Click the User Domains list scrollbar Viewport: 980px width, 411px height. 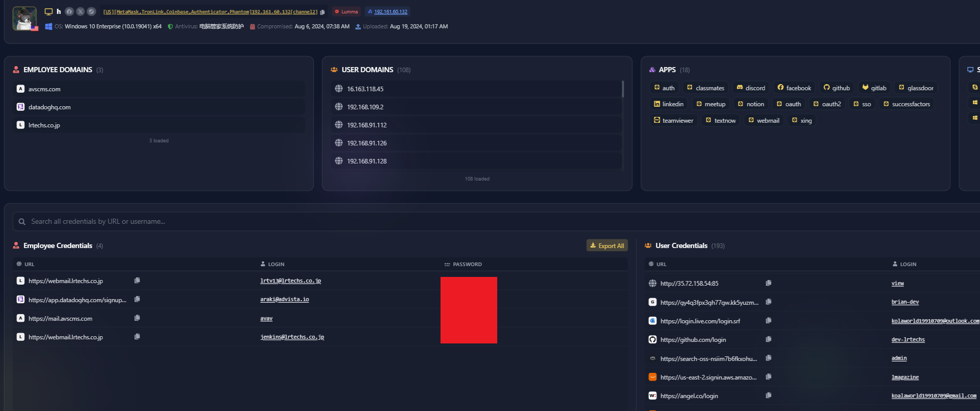[623, 89]
